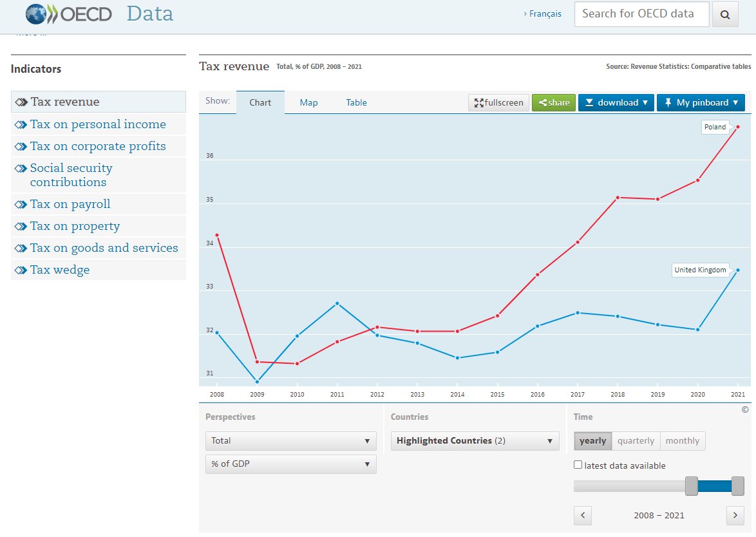Select yearly time frequency
756x537 pixels.
(592, 441)
